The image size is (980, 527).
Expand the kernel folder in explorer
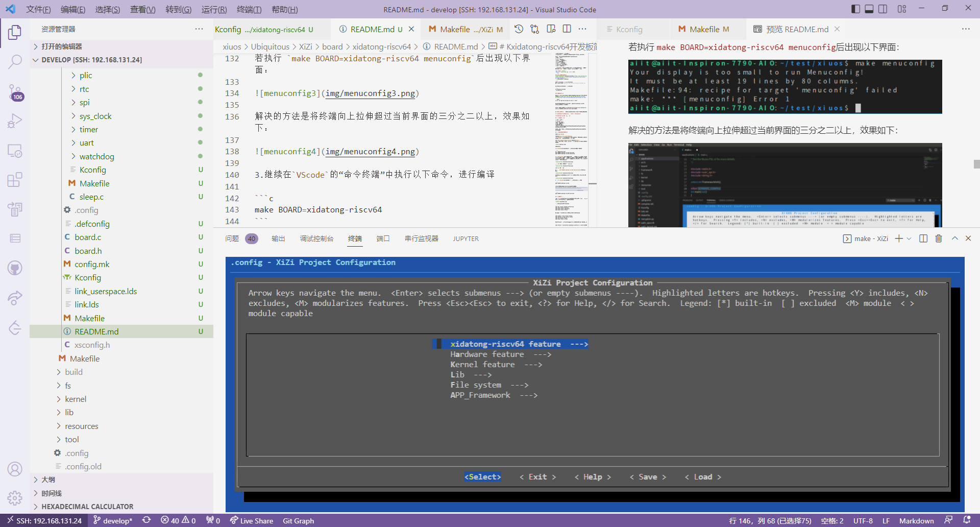click(x=76, y=399)
